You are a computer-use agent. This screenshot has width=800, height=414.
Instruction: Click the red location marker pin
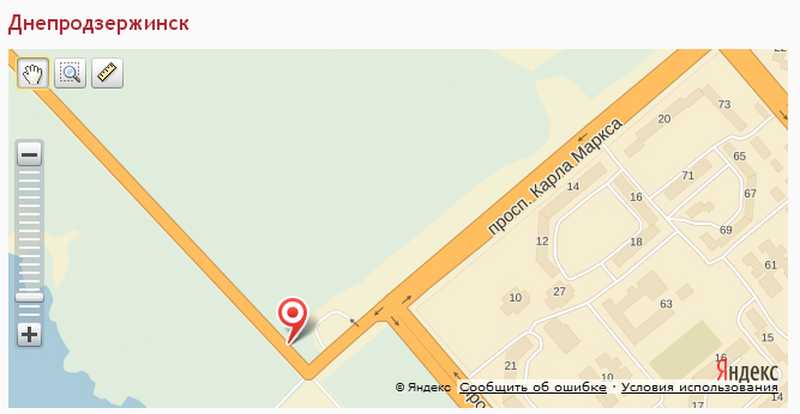[x=292, y=319]
